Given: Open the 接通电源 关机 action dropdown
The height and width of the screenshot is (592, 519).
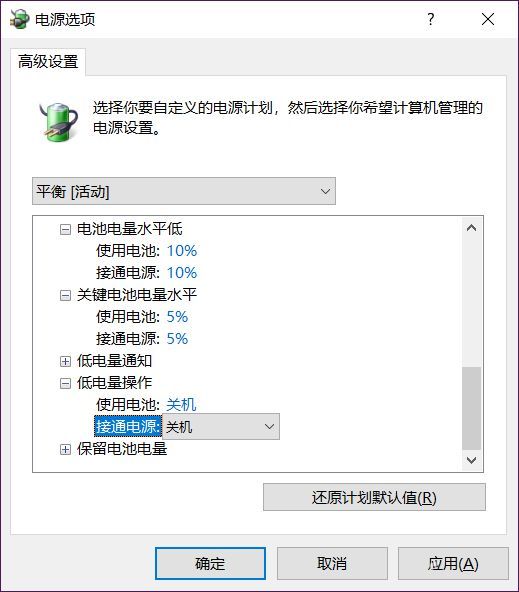Looking at the screenshot, I should [x=221, y=427].
